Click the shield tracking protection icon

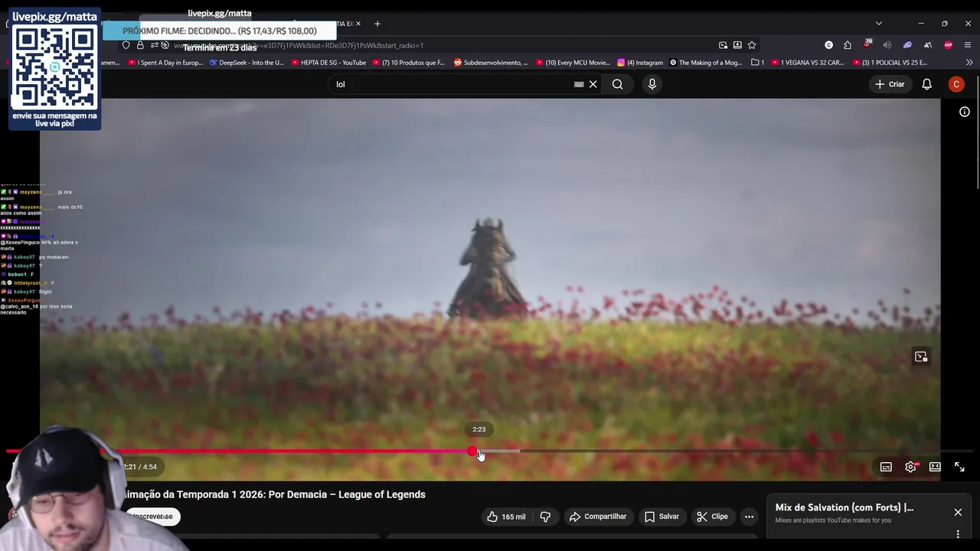pyautogui.click(x=126, y=45)
